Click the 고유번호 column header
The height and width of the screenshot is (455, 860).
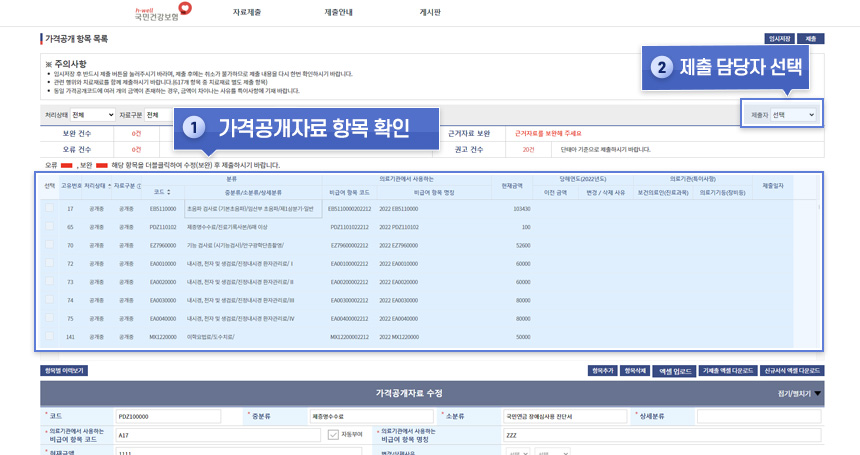tap(71, 186)
